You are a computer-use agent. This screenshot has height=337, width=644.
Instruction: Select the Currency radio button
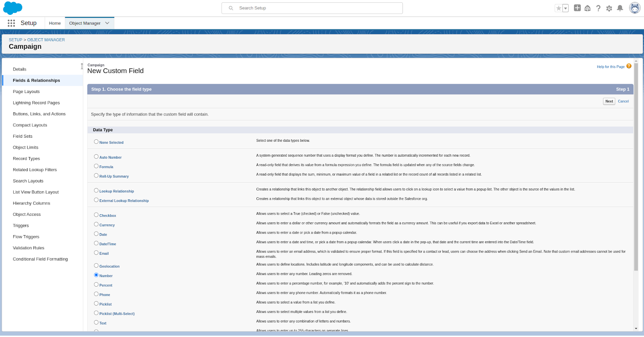(x=96, y=224)
